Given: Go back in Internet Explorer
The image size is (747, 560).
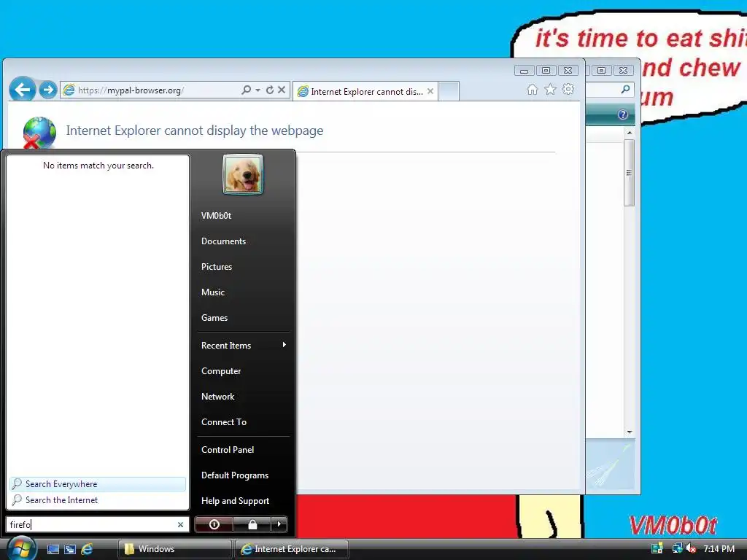Looking at the screenshot, I should (22, 89).
